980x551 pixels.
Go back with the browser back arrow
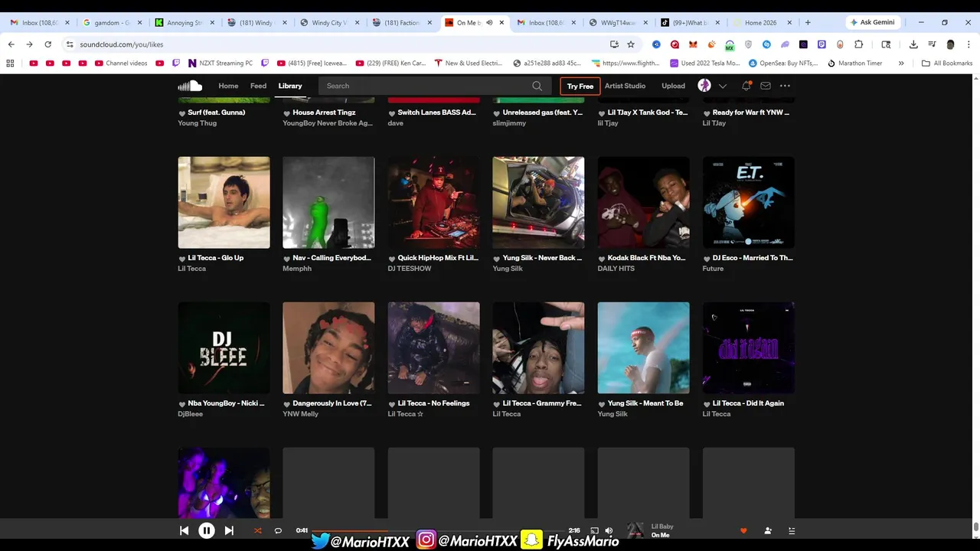[11, 44]
